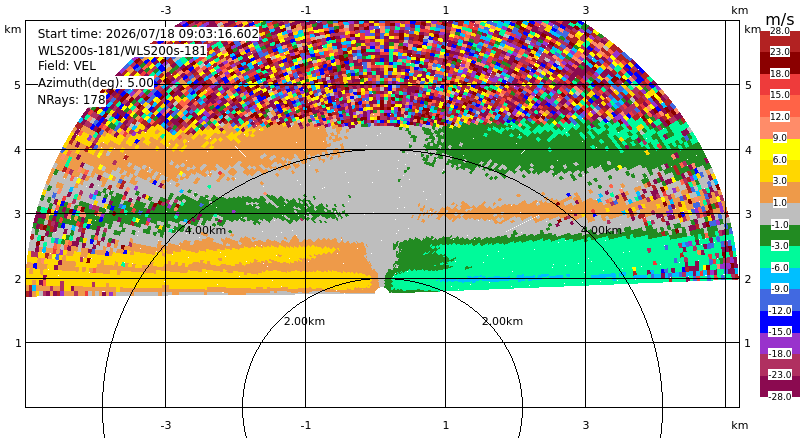
Task: Select the WLS200s-181 instrument label
Action: (x=122, y=51)
